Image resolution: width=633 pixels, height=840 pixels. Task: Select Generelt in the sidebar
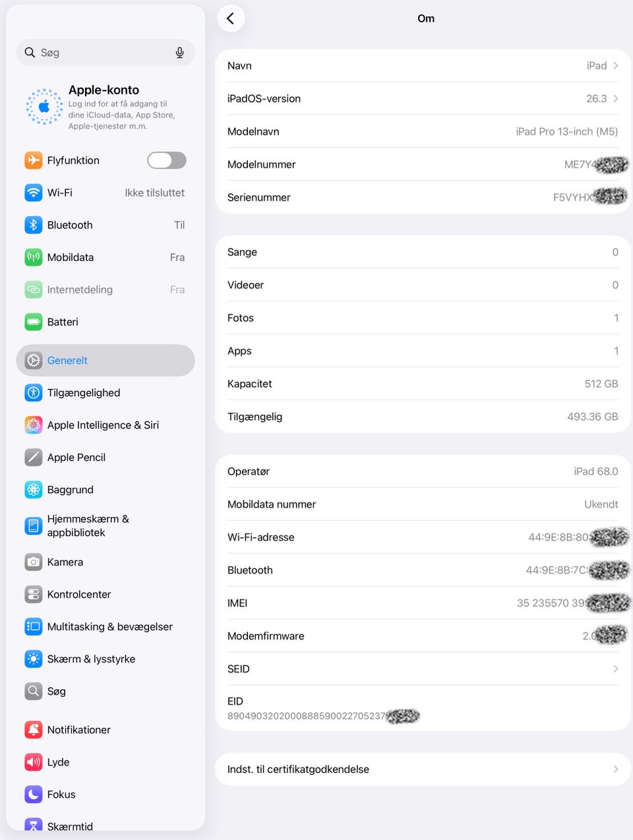(x=105, y=360)
